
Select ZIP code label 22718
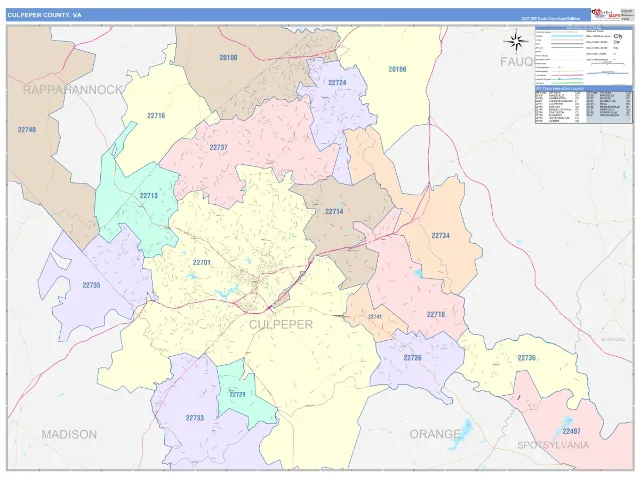pos(436,315)
